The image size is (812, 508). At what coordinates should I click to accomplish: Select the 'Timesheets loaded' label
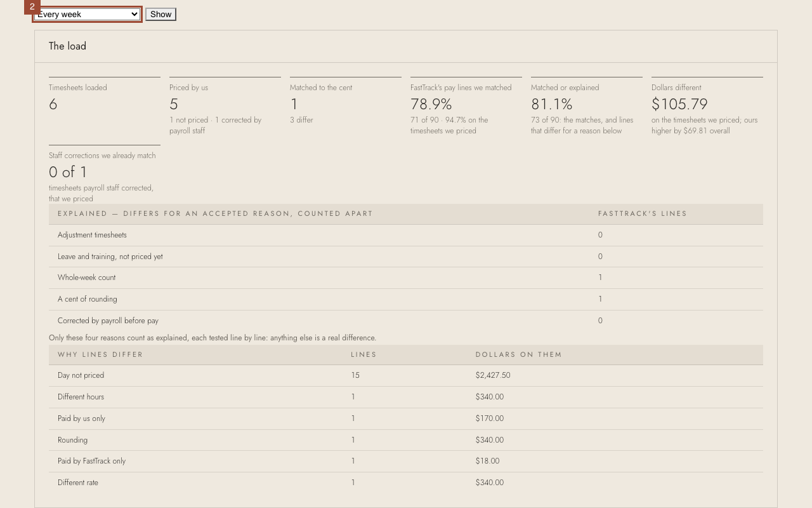[x=78, y=88]
